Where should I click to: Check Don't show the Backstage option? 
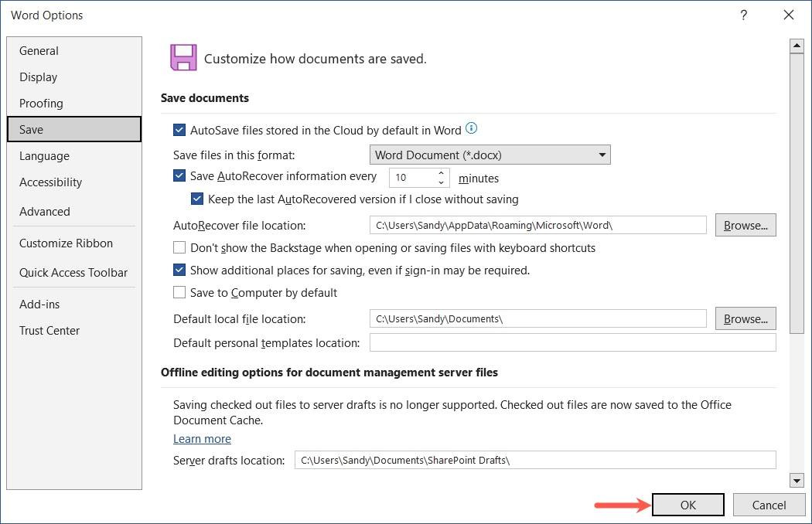(x=179, y=247)
